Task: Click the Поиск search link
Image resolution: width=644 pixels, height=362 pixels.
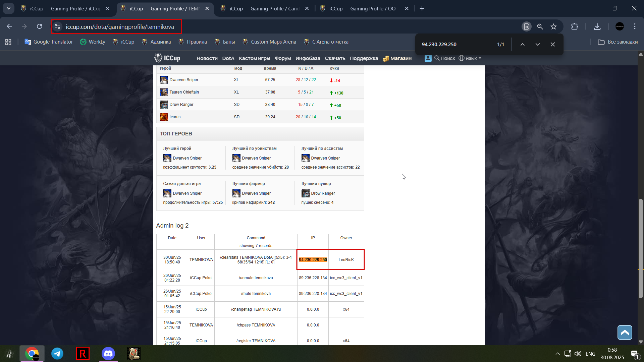Action: point(445,58)
